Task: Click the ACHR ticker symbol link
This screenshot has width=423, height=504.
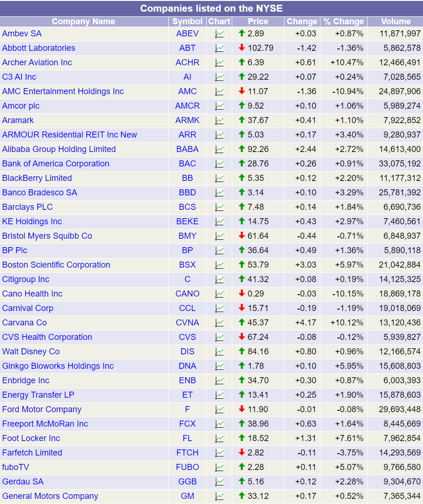Action: (x=187, y=62)
